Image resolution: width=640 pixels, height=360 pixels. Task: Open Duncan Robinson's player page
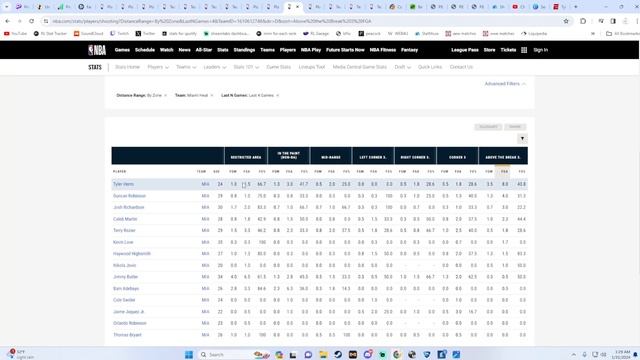(x=129, y=196)
